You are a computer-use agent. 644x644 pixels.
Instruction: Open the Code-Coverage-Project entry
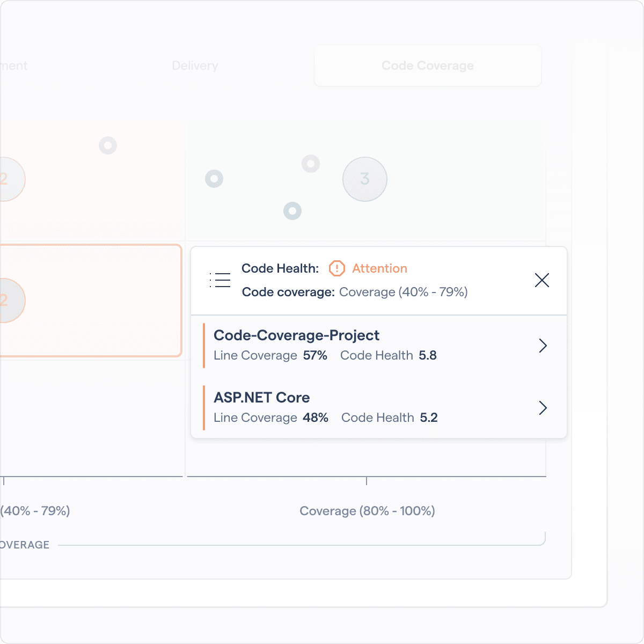click(297, 335)
